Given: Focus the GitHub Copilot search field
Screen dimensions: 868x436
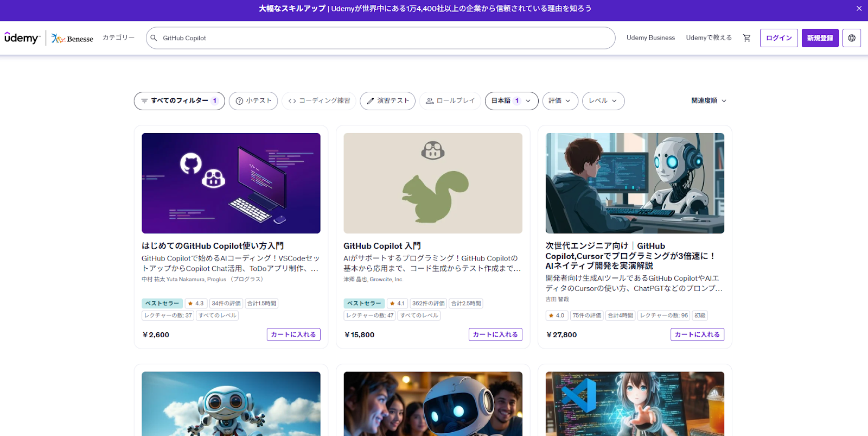Looking at the screenshot, I should click(381, 38).
